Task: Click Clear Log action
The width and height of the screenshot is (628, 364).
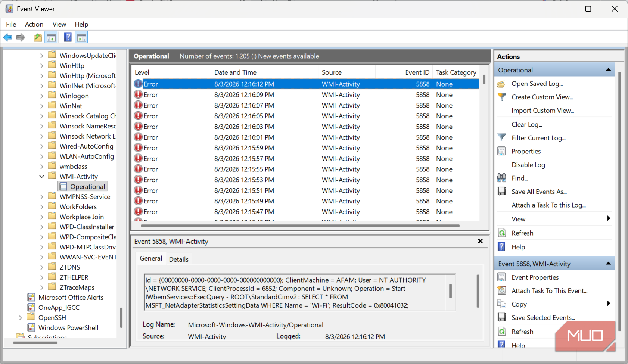Action: pyautogui.click(x=527, y=124)
